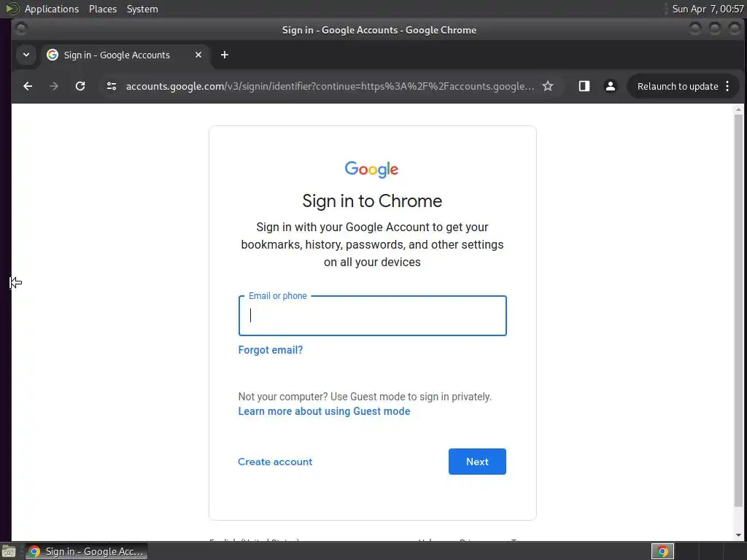Click the Applications menu logo icon
747x560 pixels.
pos(12,9)
